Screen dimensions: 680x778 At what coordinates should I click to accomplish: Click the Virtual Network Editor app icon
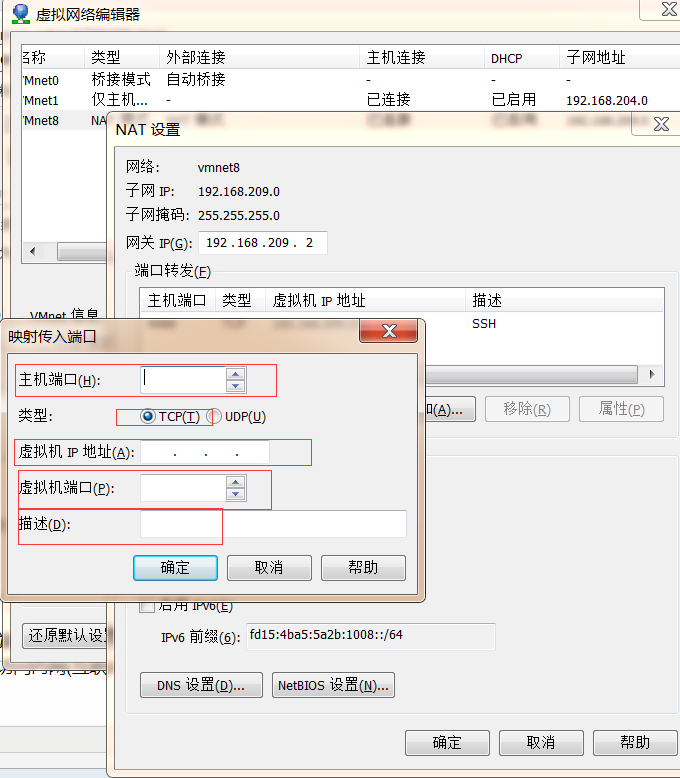click(20, 13)
